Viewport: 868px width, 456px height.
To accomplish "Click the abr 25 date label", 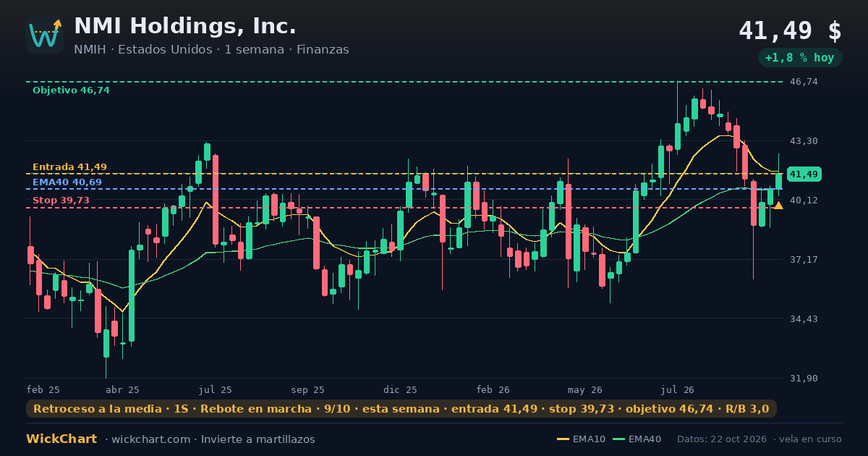I will (122, 389).
